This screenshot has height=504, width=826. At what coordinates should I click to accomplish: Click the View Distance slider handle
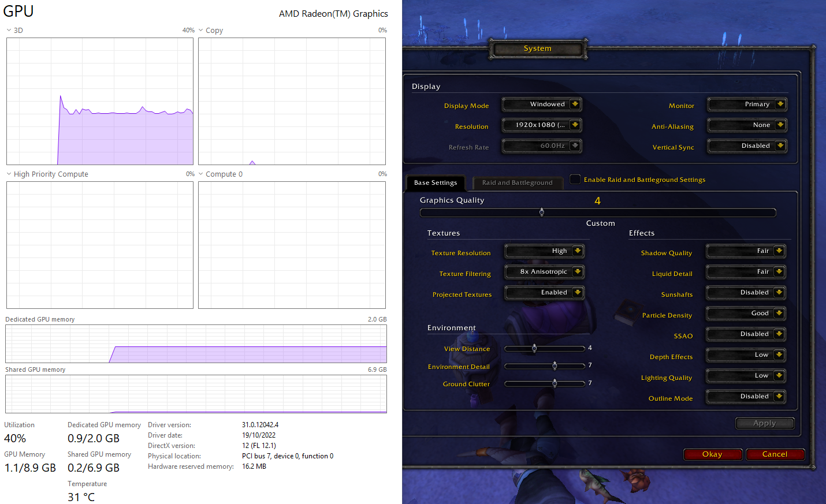point(534,348)
